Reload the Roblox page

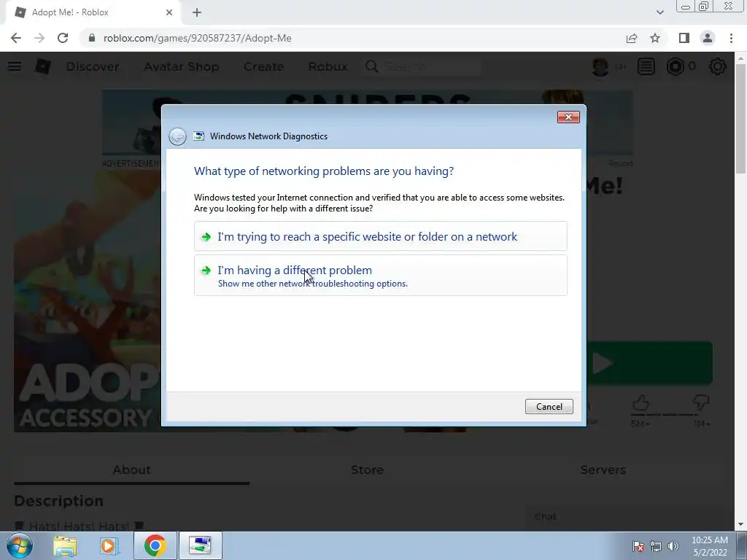coord(63,38)
